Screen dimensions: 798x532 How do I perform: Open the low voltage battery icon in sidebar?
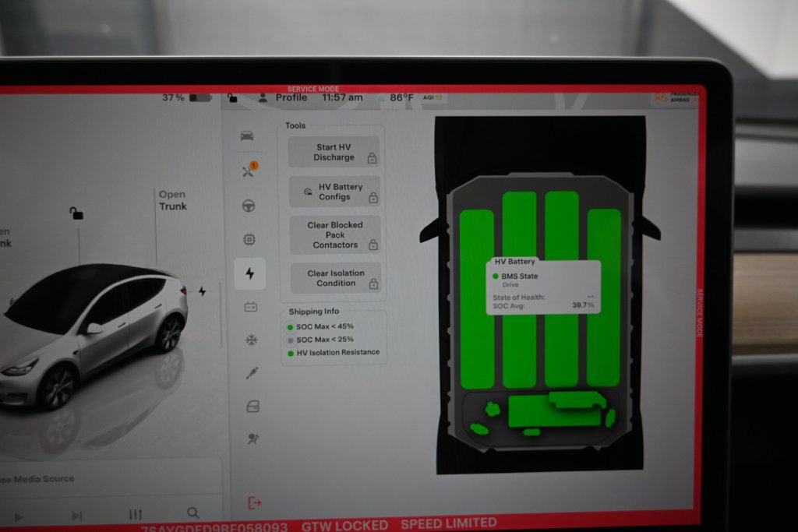point(250,307)
